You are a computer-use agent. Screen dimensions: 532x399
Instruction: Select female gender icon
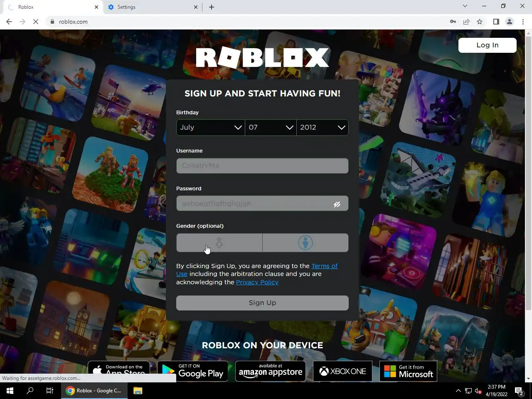coord(219,243)
